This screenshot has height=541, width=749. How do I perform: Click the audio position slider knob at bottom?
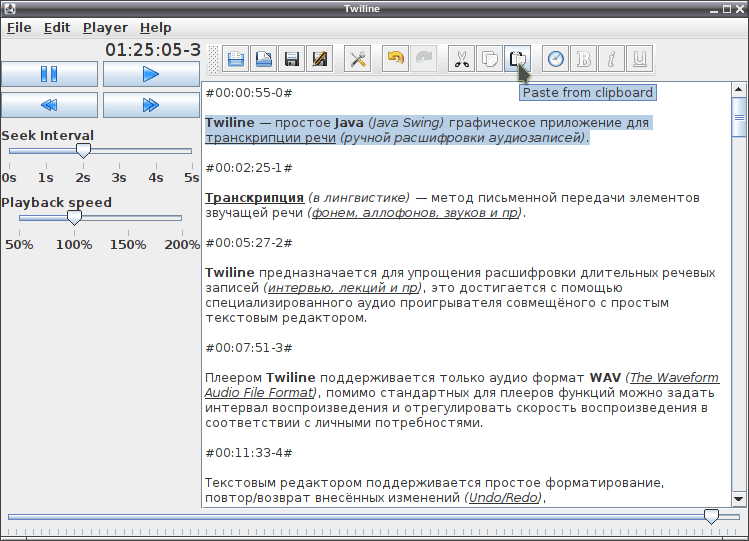(711, 516)
